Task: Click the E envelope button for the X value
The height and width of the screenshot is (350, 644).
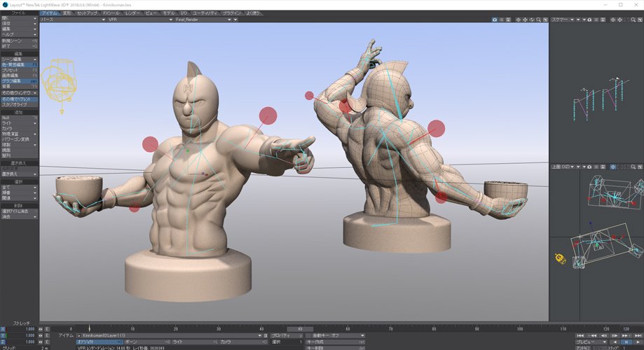Action: tap(47, 329)
